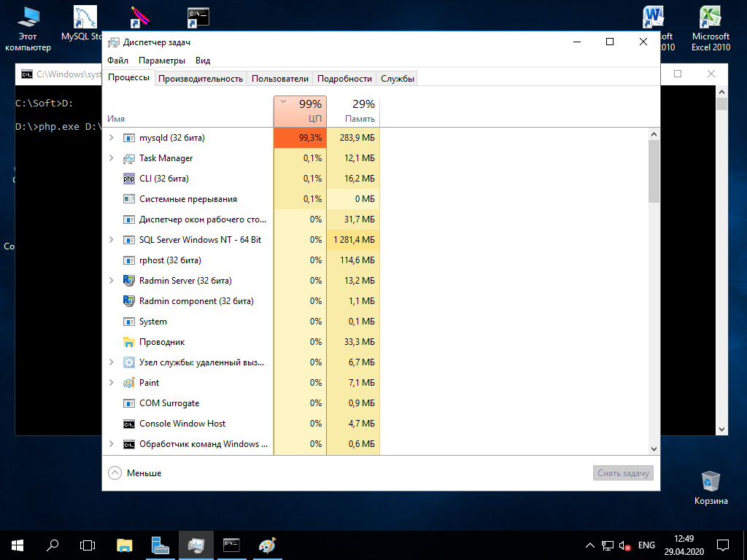Viewport: 747px width, 560px height.
Task: Click the Task Manager process icon
Action: [128, 158]
